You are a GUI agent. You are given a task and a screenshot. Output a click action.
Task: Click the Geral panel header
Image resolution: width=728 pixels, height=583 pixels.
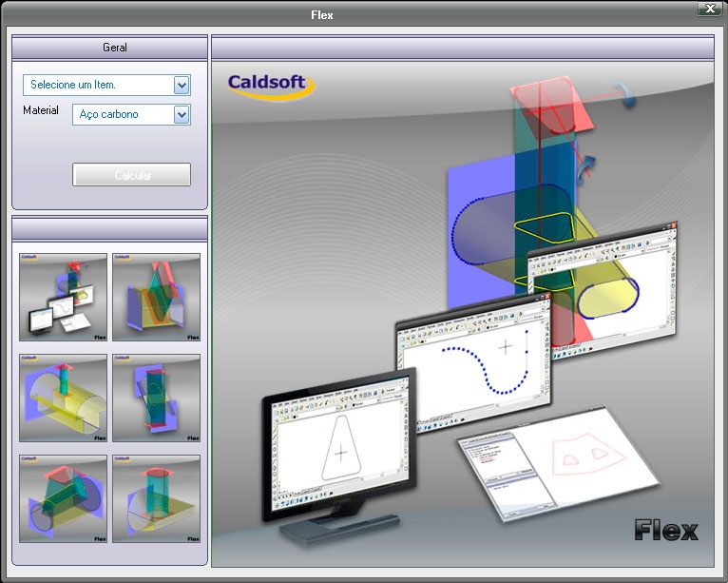click(x=109, y=48)
